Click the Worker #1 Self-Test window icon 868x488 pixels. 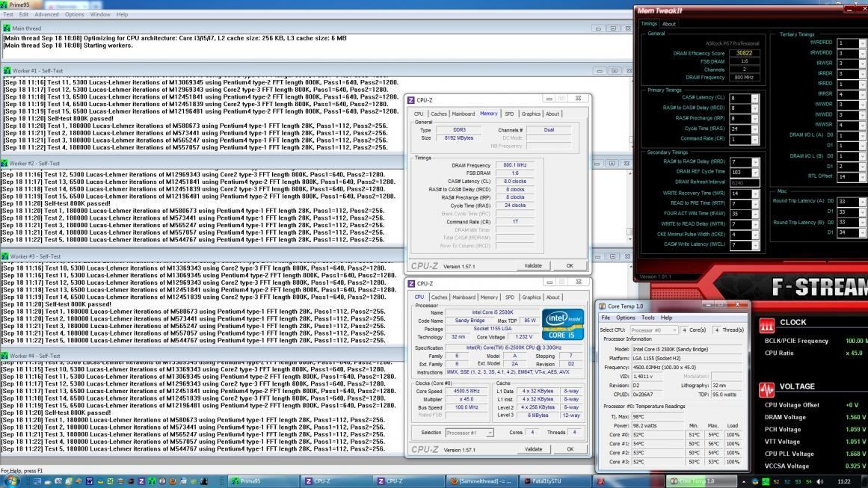click(7, 71)
